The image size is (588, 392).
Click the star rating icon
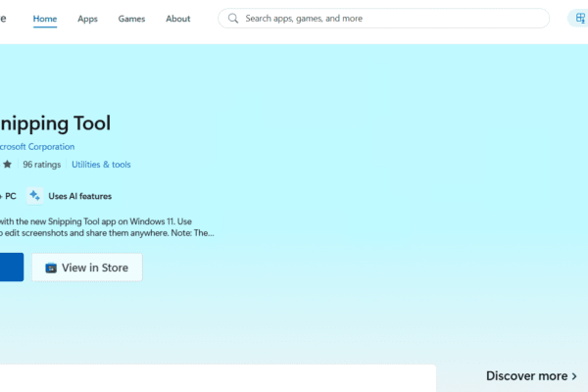click(x=8, y=165)
